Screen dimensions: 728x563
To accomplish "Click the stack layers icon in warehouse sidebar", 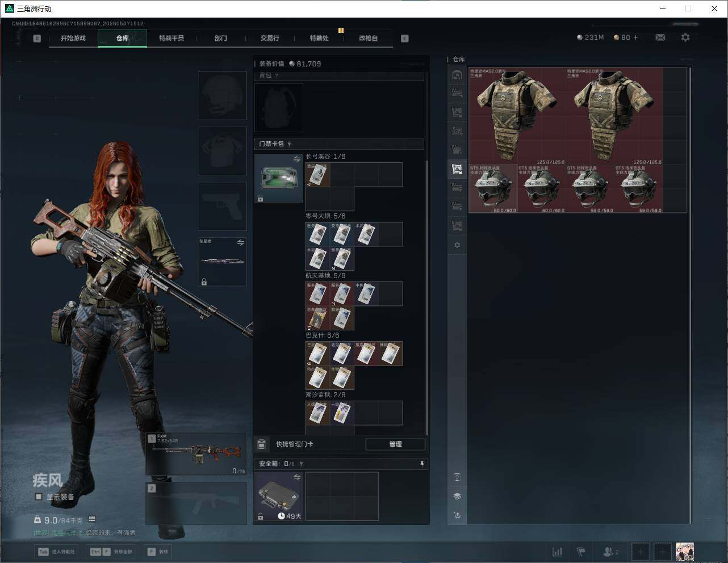I will [x=457, y=496].
